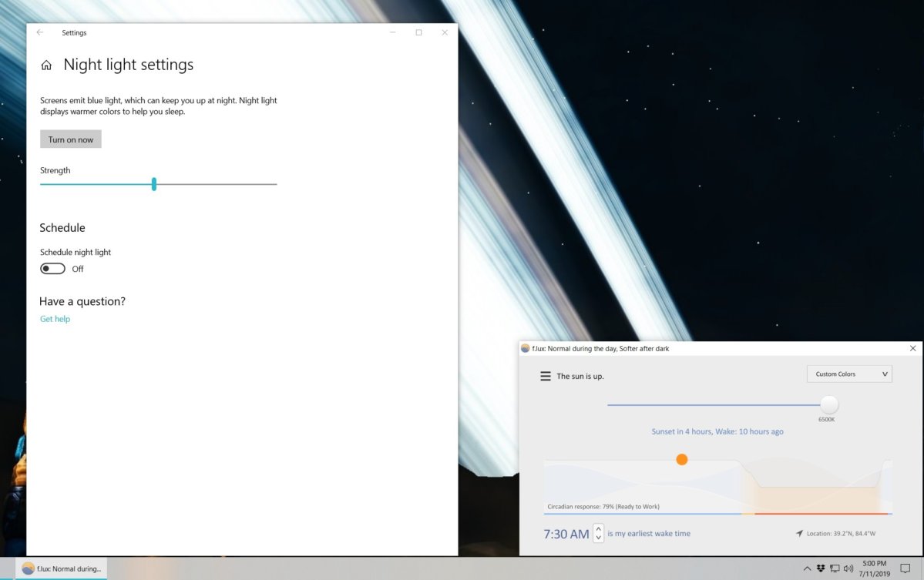Go back using the Settings back arrow
This screenshot has width=924, height=580.
(40, 32)
